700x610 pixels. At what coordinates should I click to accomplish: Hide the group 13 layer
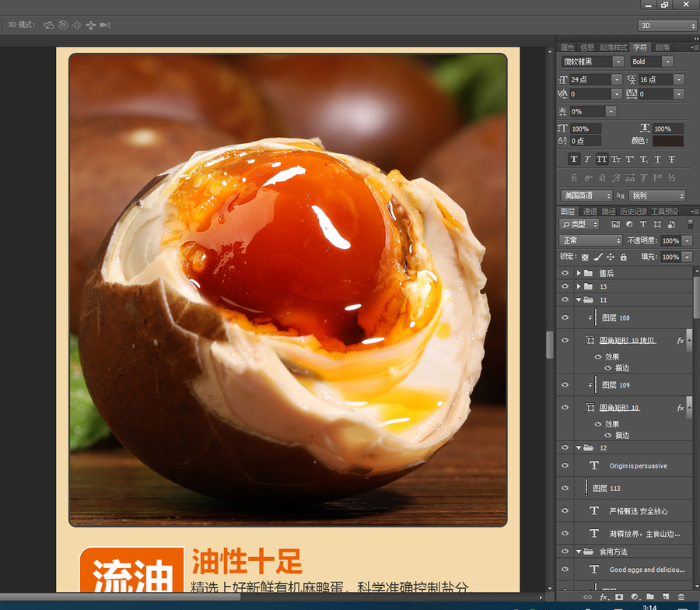tap(565, 286)
